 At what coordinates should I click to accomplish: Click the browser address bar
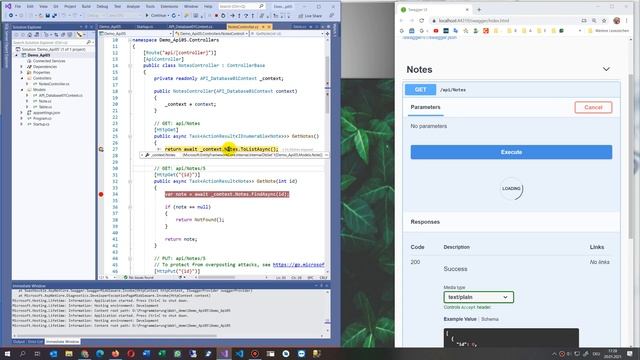tap(506, 20)
